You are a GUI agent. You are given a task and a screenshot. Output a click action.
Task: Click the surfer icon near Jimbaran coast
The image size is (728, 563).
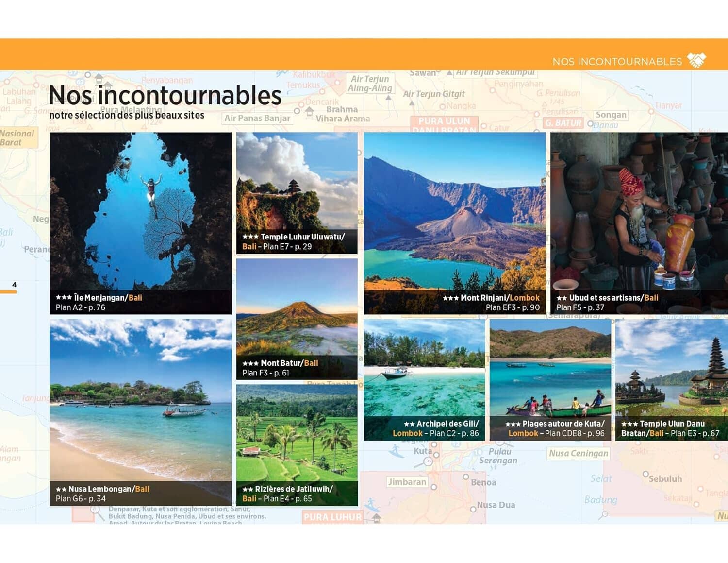click(x=371, y=503)
